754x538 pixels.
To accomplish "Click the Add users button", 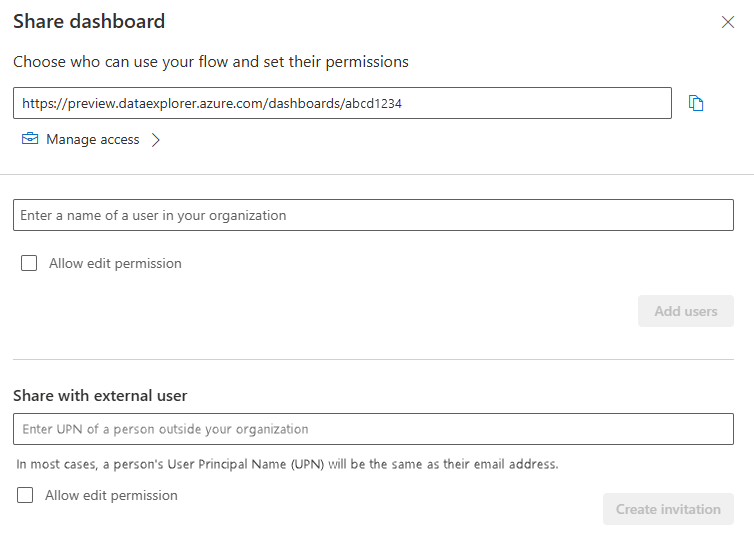I will 686,311.
